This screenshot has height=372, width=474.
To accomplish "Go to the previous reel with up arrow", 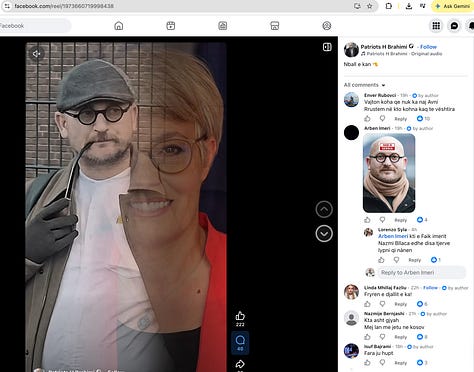I will click(324, 209).
